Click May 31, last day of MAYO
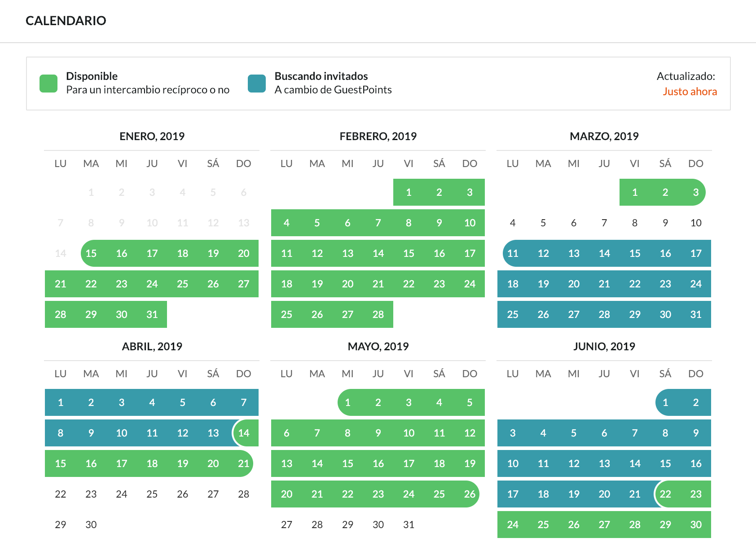This screenshot has width=756, height=547. [409, 524]
